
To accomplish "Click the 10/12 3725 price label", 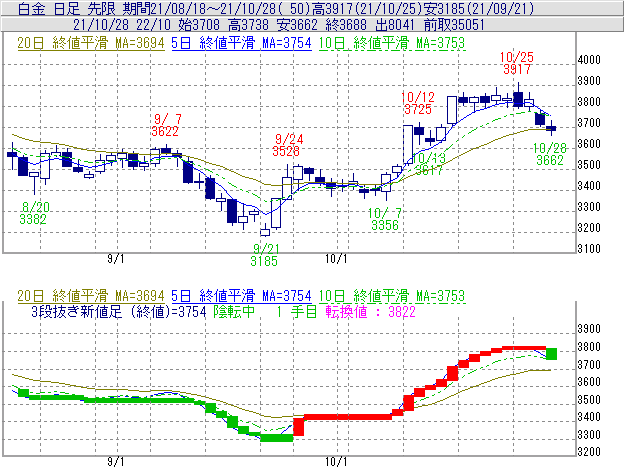I will [418, 103].
